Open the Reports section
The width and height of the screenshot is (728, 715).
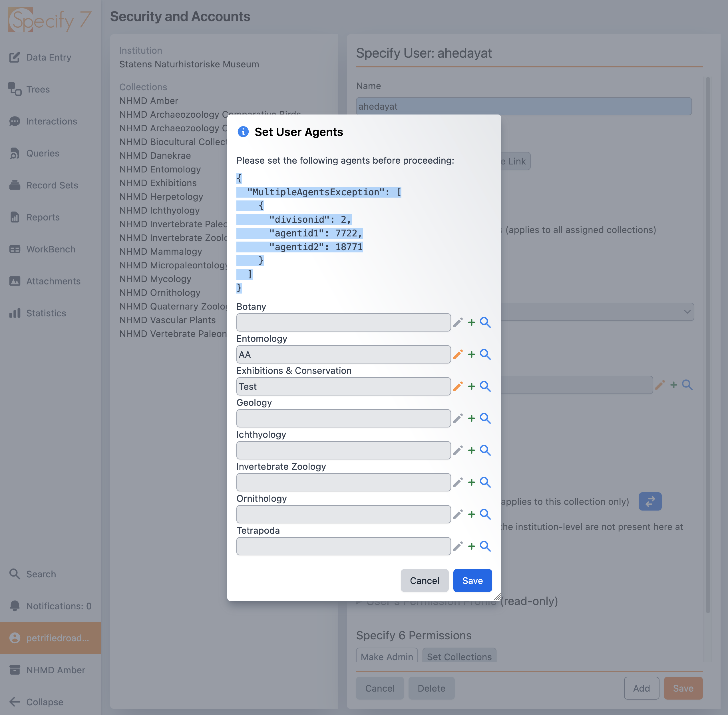pos(43,217)
